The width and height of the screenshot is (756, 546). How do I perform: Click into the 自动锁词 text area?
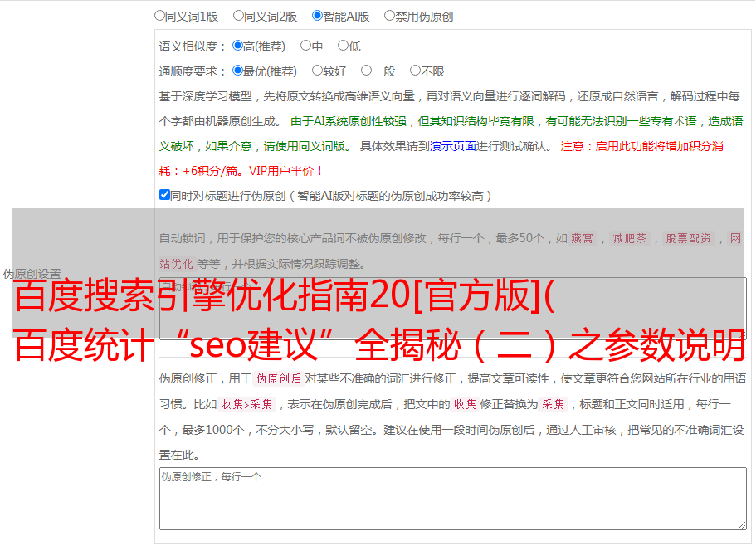pyautogui.click(x=453, y=309)
